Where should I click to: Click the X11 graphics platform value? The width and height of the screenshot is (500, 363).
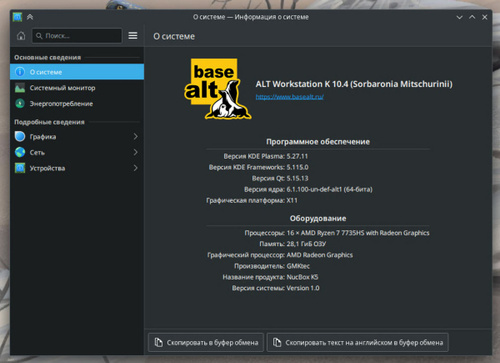click(x=292, y=200)
